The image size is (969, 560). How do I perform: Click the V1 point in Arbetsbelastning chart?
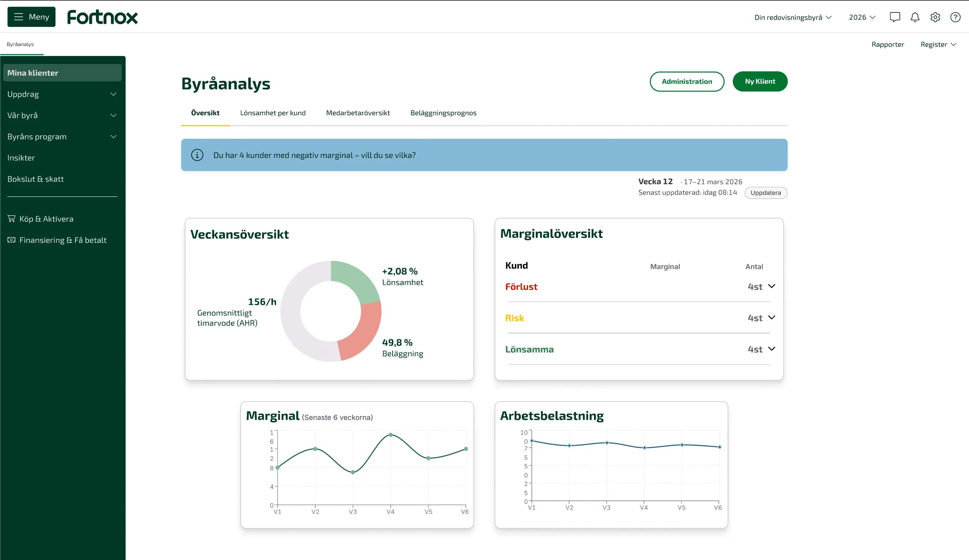(532, 441)
